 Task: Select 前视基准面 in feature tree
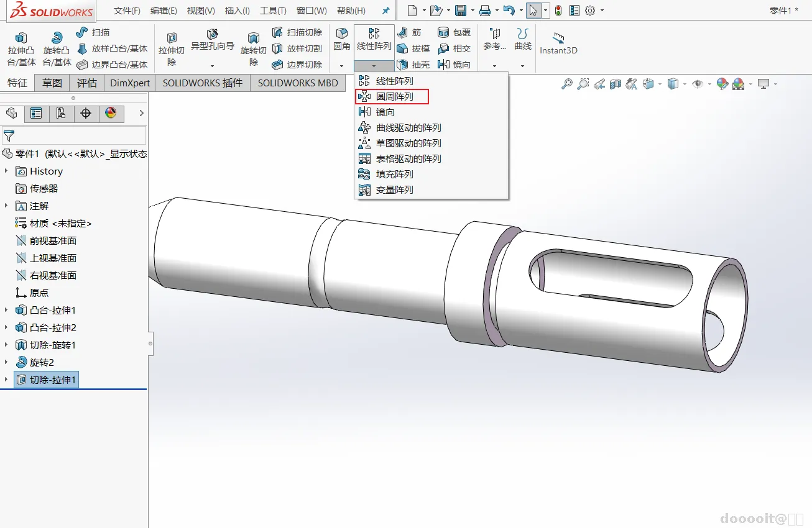click(x=53, y=240)
